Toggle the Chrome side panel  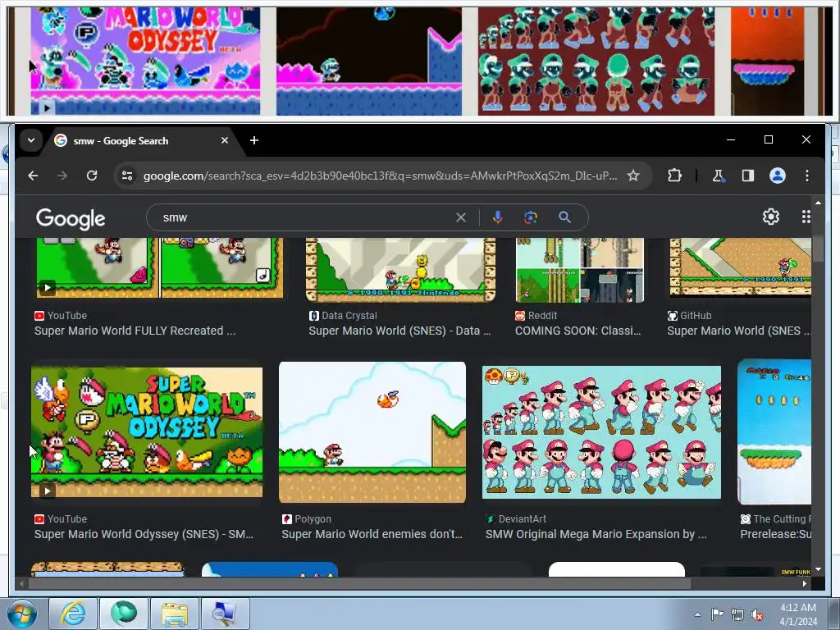[748, 176]
